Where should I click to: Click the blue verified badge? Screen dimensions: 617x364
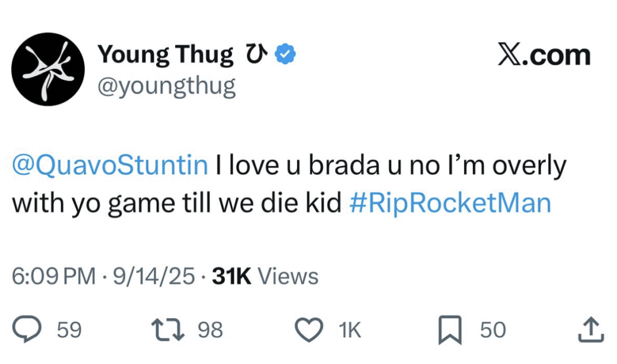pos(285,55)
